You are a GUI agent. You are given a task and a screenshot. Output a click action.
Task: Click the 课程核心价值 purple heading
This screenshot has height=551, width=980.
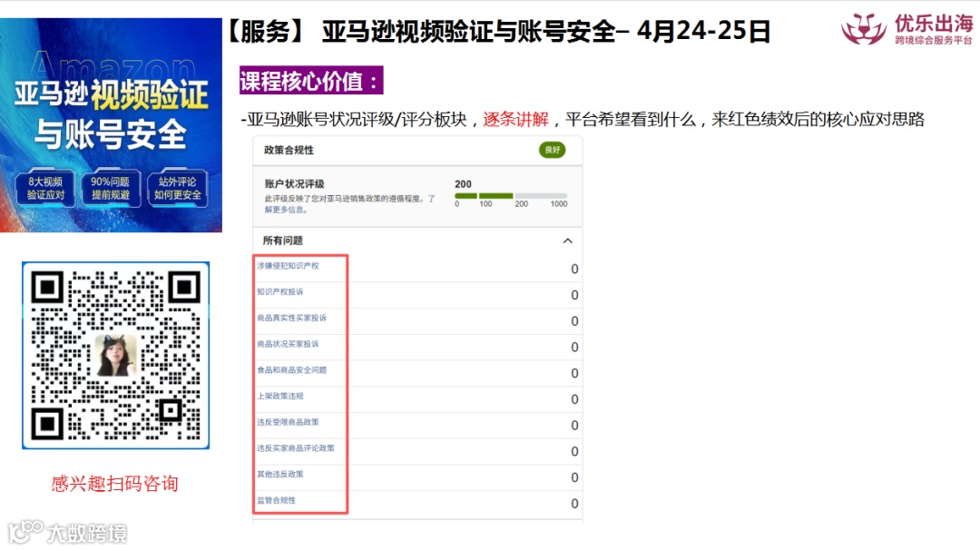point(311,81)
